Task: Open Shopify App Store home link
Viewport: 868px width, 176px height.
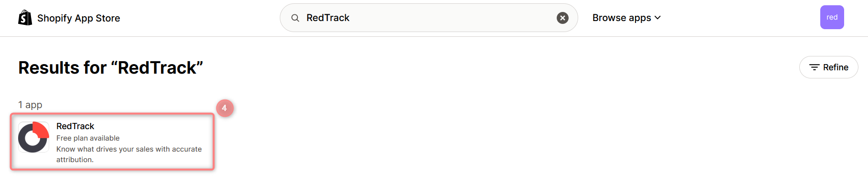Action: [69, 18]
